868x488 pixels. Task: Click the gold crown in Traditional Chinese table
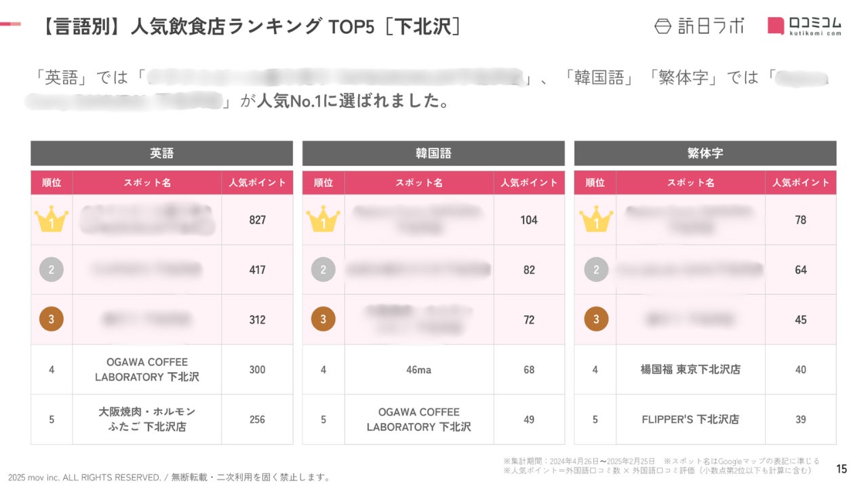pyautogui.click(x=595, y=220)
